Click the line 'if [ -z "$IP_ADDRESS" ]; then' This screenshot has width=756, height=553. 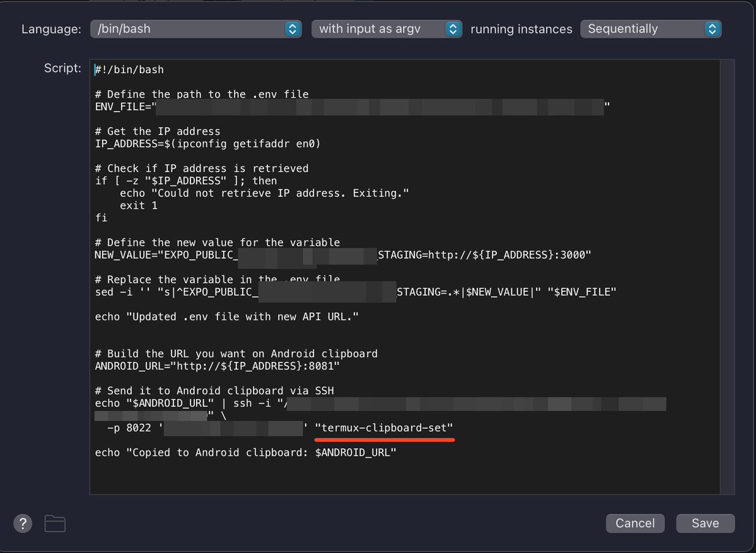pos(186,181)
